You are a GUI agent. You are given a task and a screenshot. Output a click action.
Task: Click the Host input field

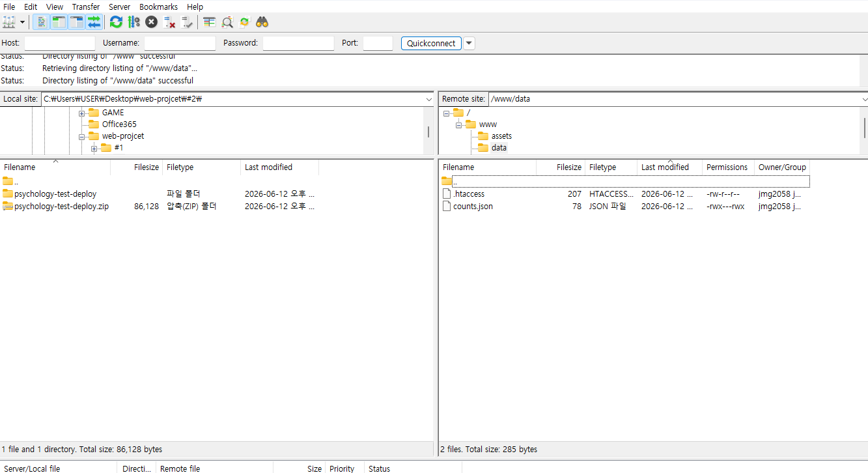tap(60, 43)
